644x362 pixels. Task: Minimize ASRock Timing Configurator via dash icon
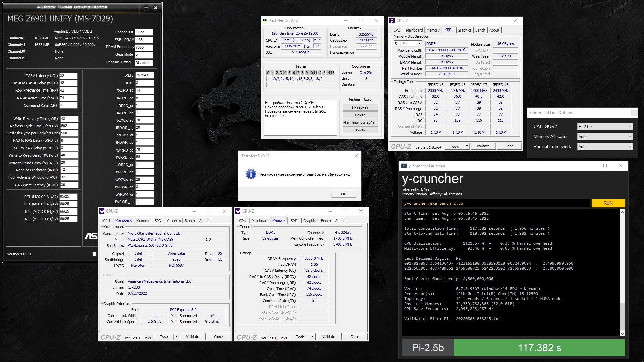[146, 8]
